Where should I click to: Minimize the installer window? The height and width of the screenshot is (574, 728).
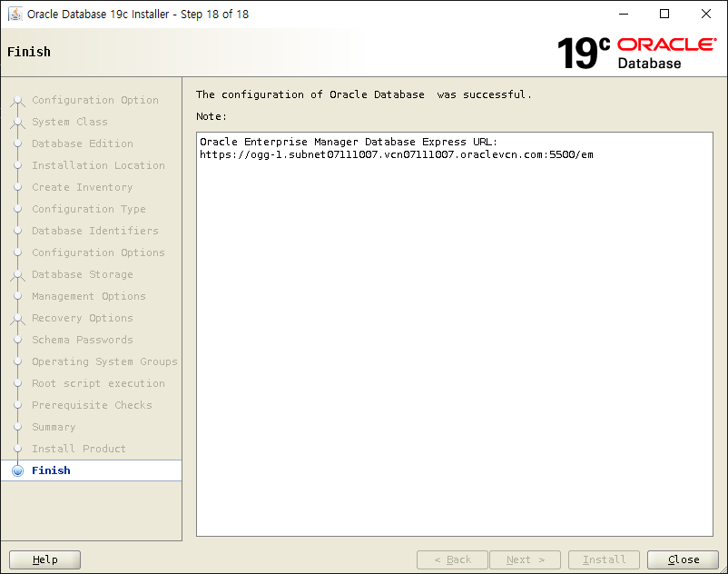pos(624,14)
